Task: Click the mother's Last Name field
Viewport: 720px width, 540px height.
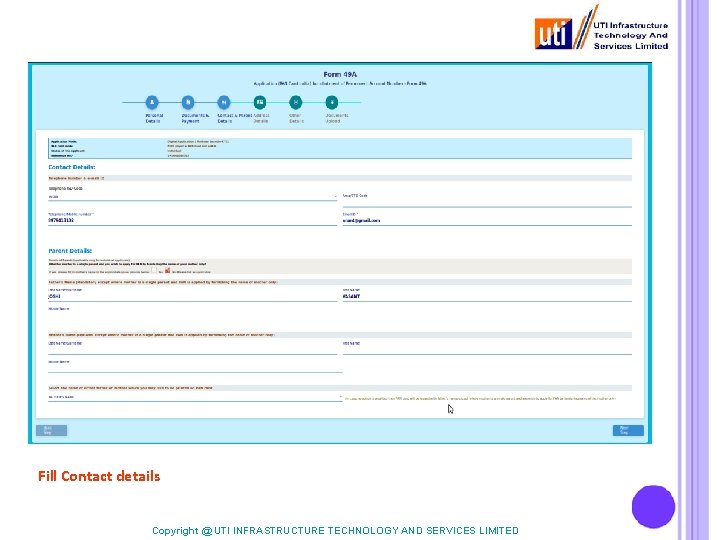Action: tap(192, 350)
